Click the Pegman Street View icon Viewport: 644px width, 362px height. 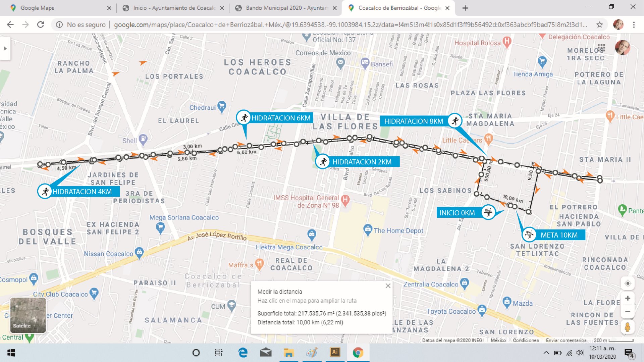(628, 326)
